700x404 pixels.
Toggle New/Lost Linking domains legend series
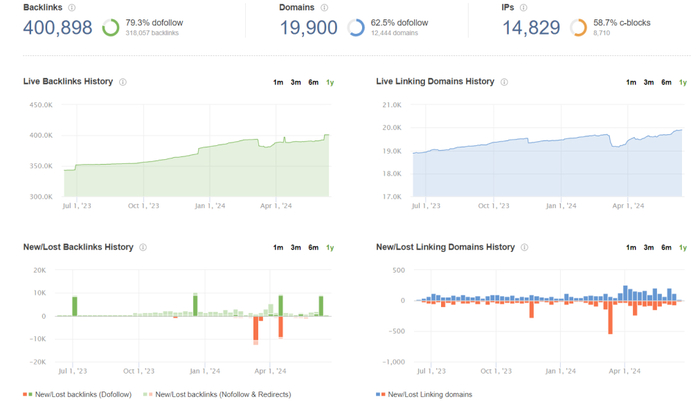[424, 395]
